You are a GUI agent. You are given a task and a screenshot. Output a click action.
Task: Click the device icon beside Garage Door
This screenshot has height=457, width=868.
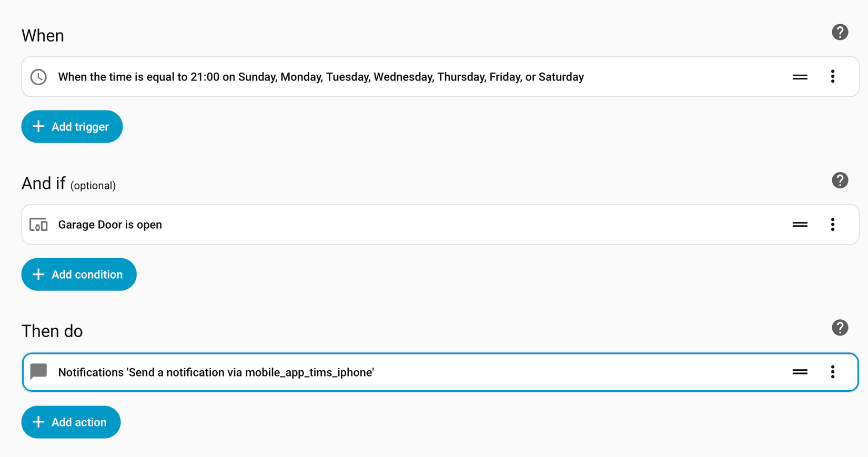pos(38,225)
